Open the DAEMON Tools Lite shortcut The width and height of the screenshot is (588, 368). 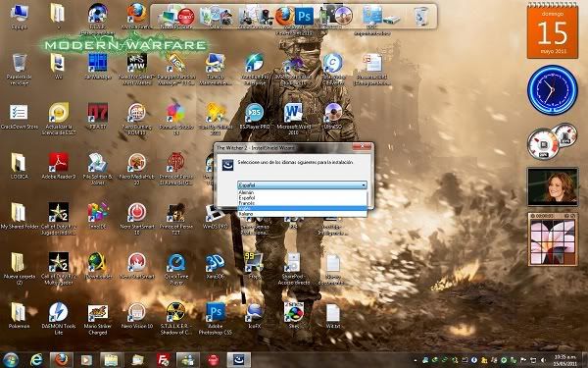click(x=59, y=317)
